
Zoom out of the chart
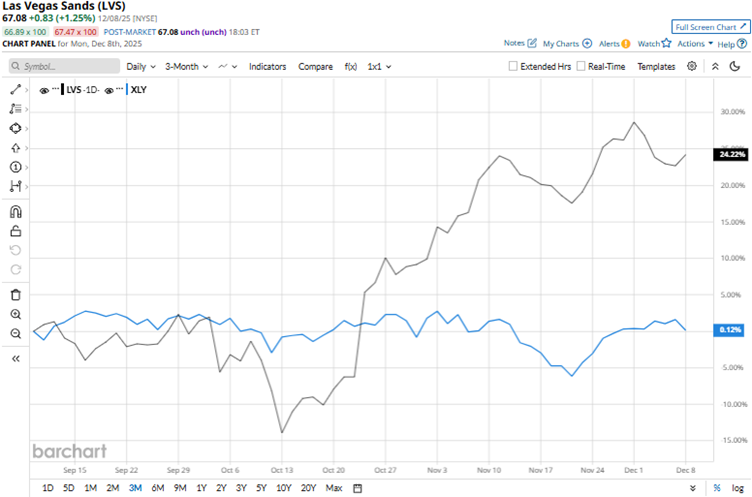click(x=15, y=333)
